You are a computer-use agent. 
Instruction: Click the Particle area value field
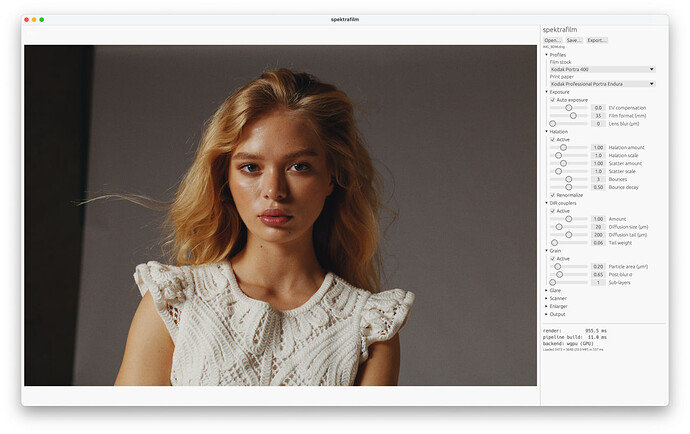[x=598, y=266]
